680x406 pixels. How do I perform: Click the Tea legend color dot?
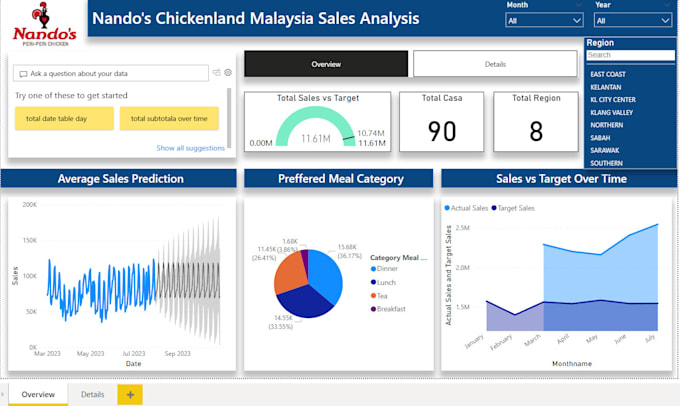tap(373, 296)
